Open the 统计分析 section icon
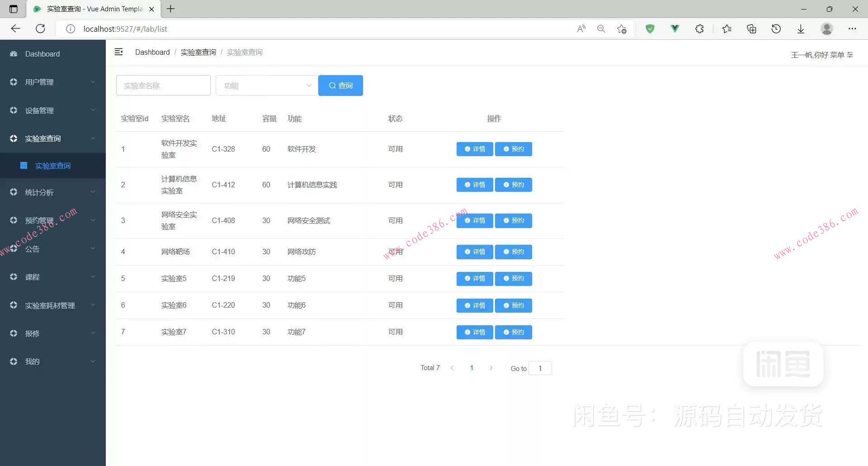The image size is (868, 466). point(13,192)
